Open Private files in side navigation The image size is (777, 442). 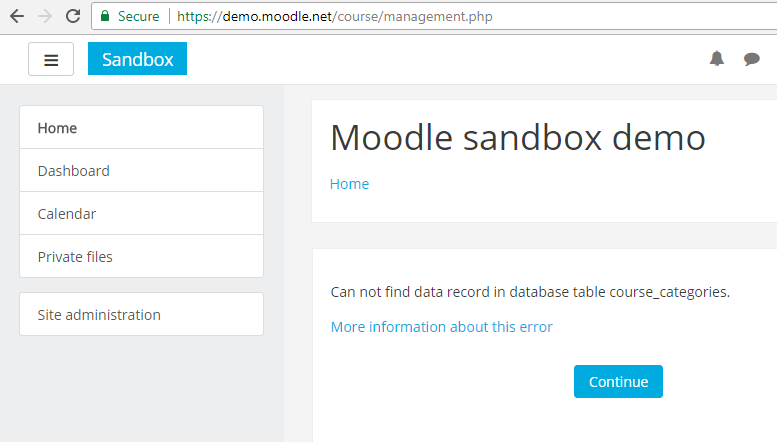point(141,256)
